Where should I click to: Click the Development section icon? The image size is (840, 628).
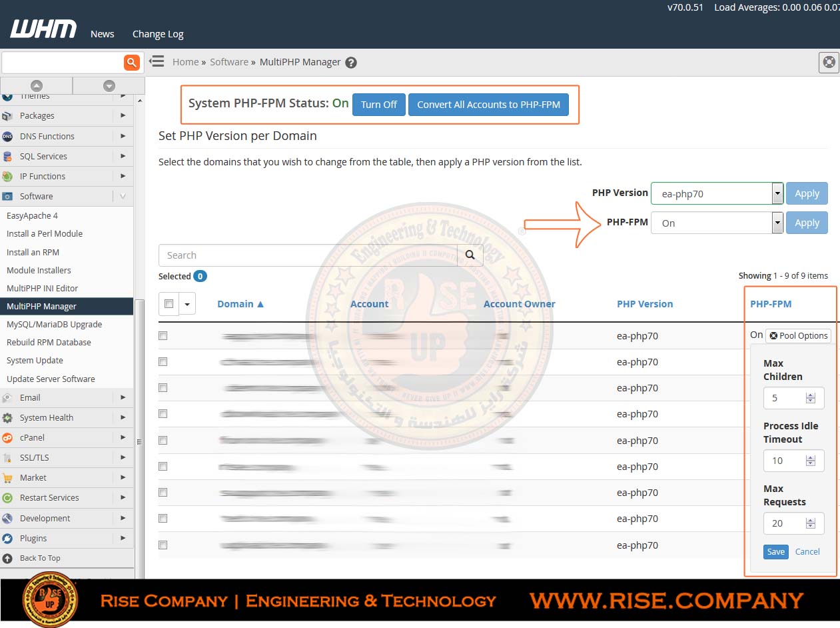click(7, 519)
